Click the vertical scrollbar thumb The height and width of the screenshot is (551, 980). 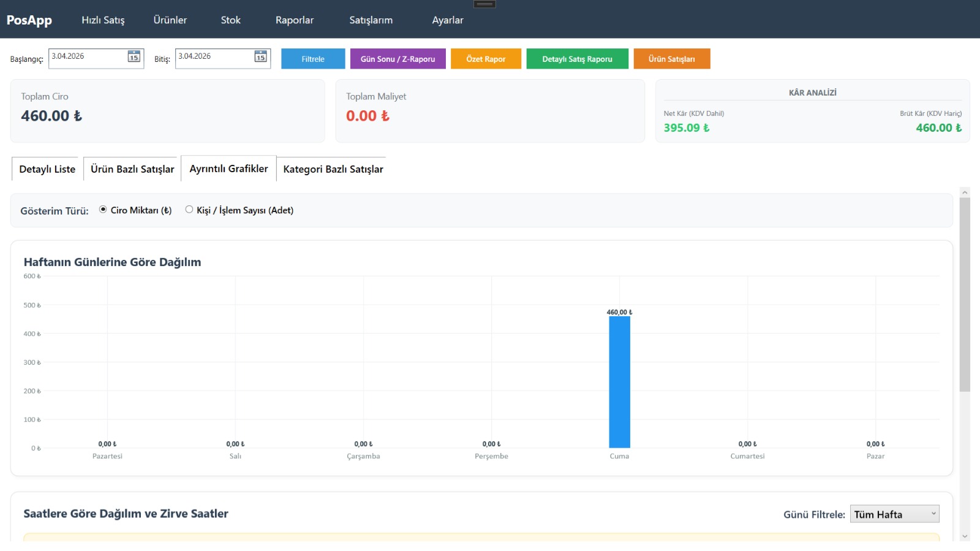click(x=965, y=294)
